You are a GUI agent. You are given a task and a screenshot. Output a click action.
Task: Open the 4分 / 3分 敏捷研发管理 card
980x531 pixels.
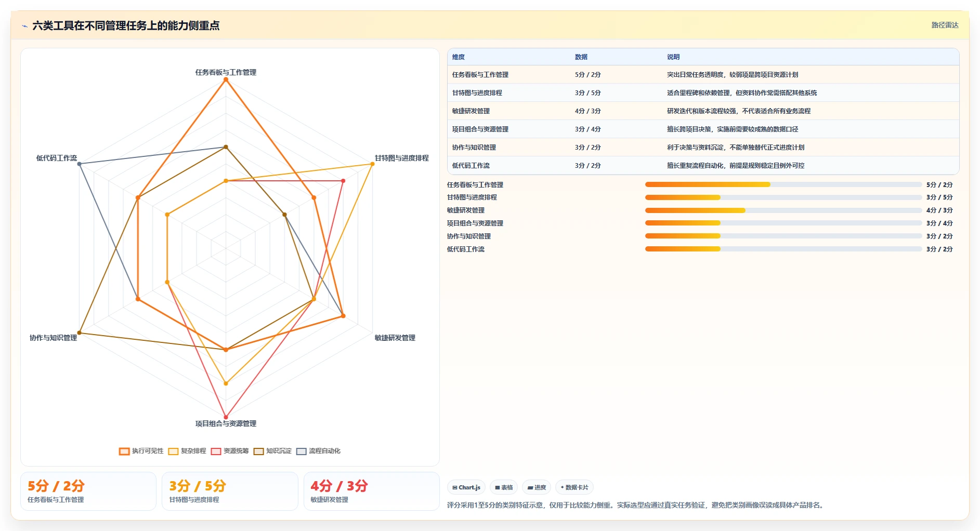point(372,492)
